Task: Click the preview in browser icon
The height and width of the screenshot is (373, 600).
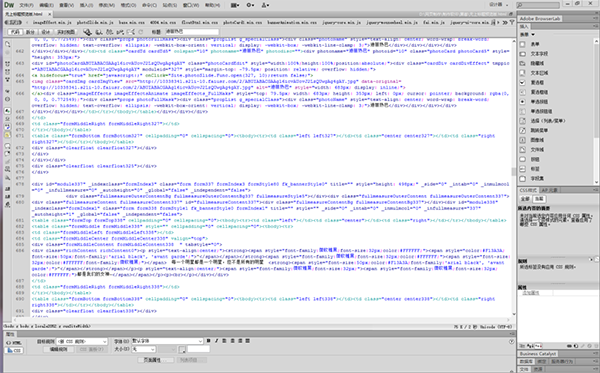Action: click(x=99, y=32)
